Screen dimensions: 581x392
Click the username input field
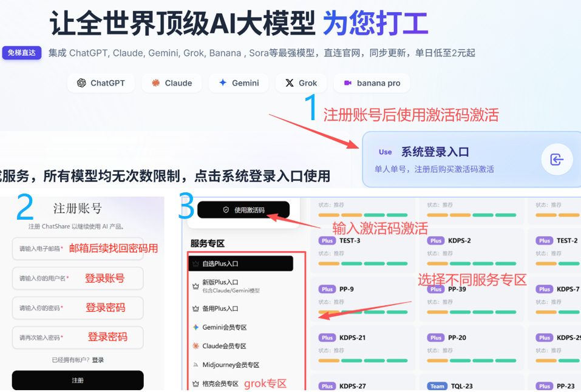(78, 279)
